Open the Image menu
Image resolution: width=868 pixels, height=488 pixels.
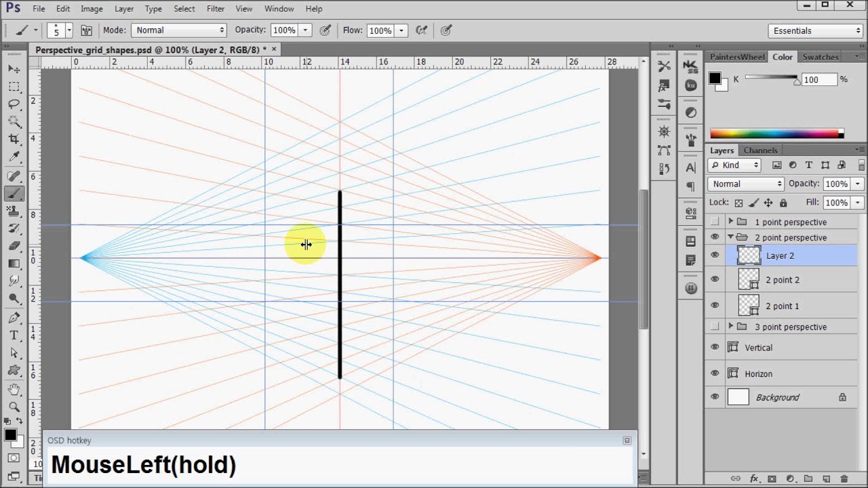[x=92, y=9]
